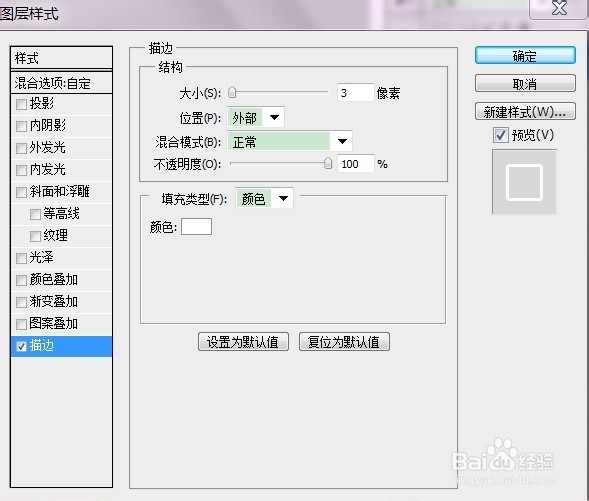
Task: Click the stroke preview thumbnail
Action: [x=524, y=182]
